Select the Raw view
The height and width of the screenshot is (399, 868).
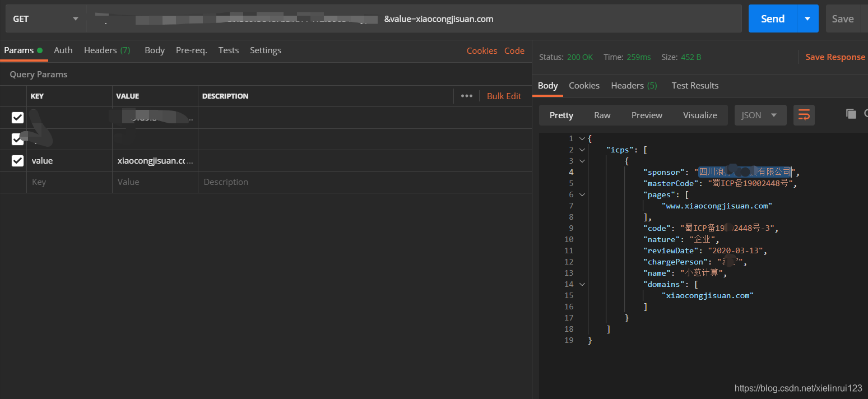tap(602, 115)
